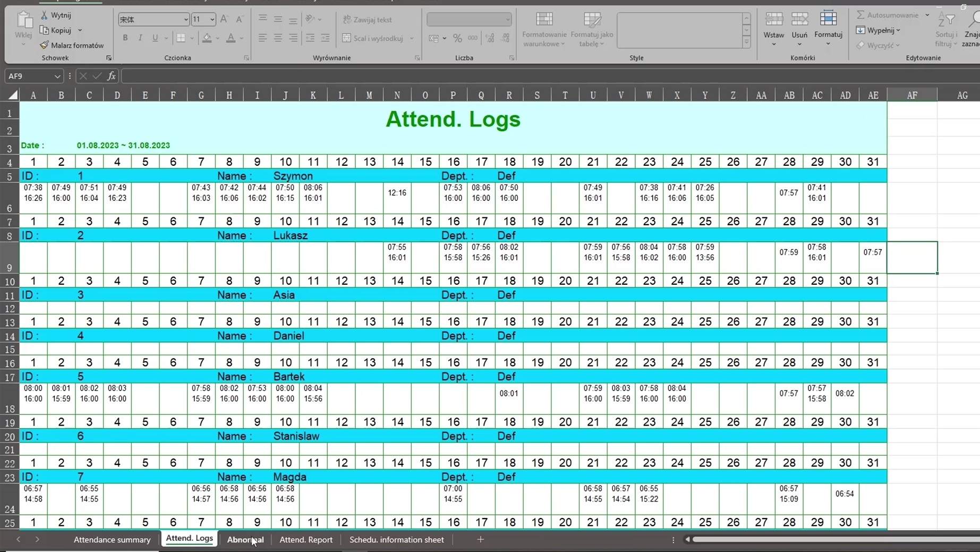Open Attend. Report sheet tab

[306, 540]
